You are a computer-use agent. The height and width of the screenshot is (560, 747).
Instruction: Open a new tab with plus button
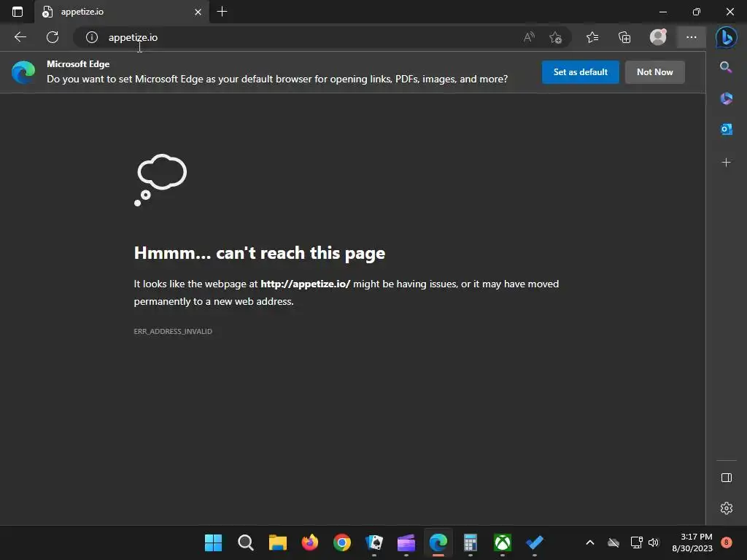222,12
